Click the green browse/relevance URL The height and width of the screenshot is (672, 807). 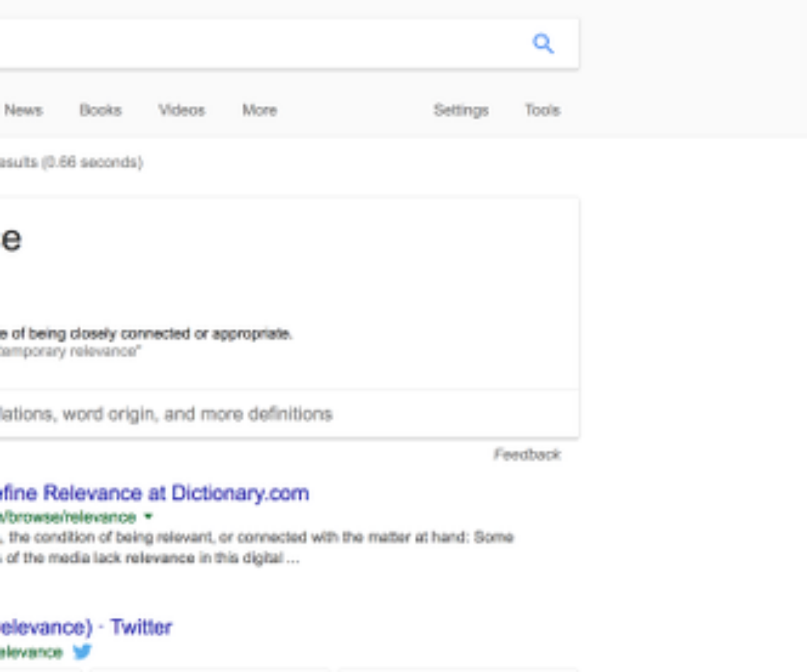click(68, 517)
